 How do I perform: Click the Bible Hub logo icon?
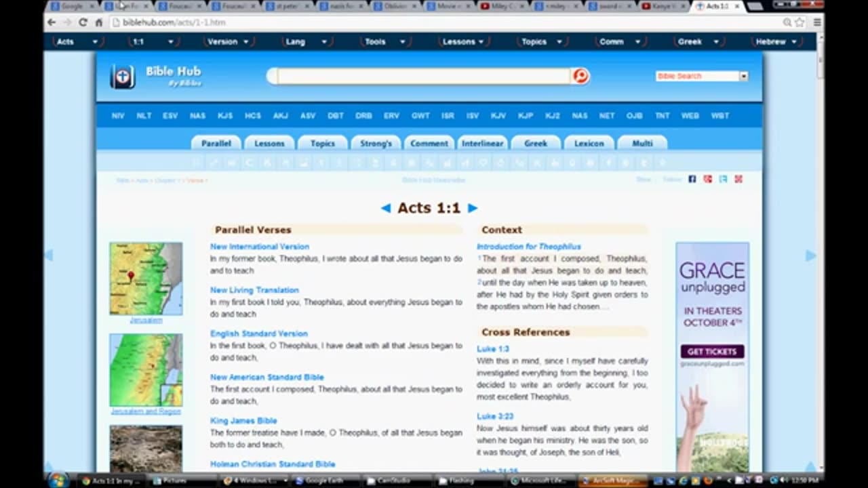pos(122,77)
